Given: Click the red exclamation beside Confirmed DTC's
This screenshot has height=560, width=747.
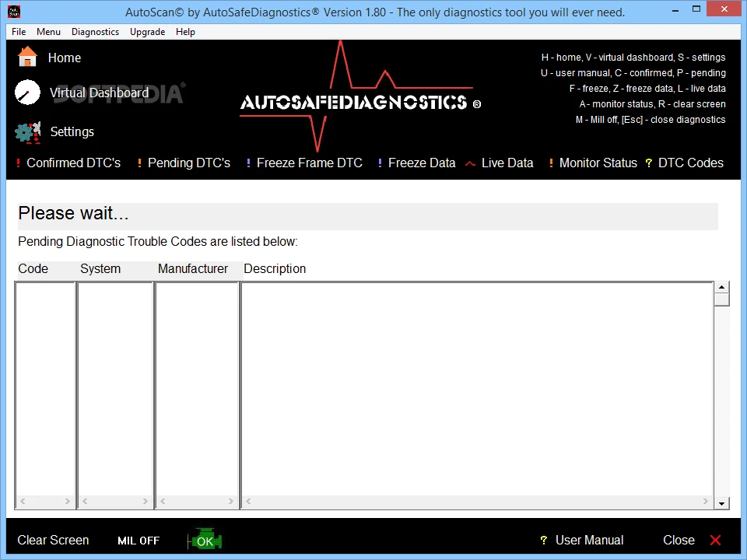Looking at the screenshot, I should pyautogui.click(x=18, y=163).
